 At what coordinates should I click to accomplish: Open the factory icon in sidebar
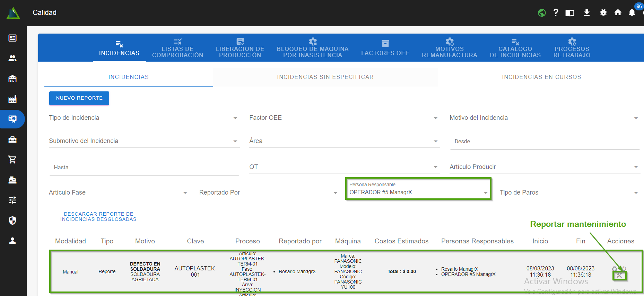coord(12,99)
